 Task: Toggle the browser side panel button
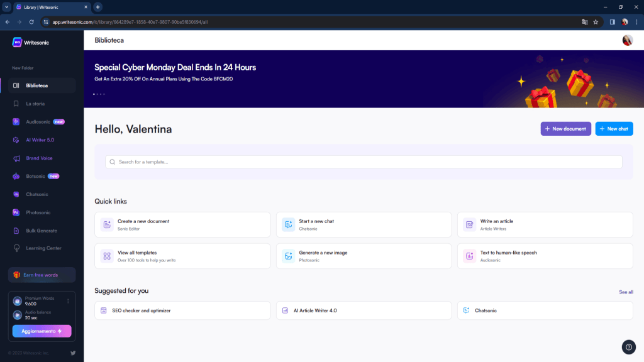(x=612, y=22)
